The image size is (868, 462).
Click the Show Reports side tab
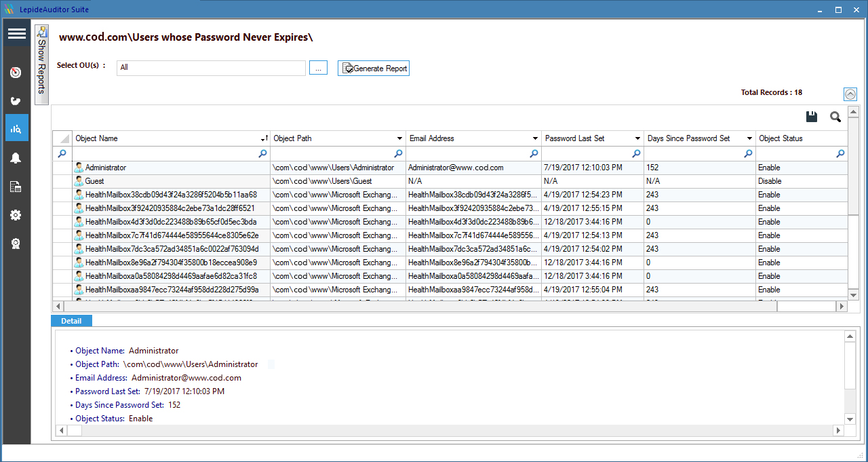pos(42,64)
